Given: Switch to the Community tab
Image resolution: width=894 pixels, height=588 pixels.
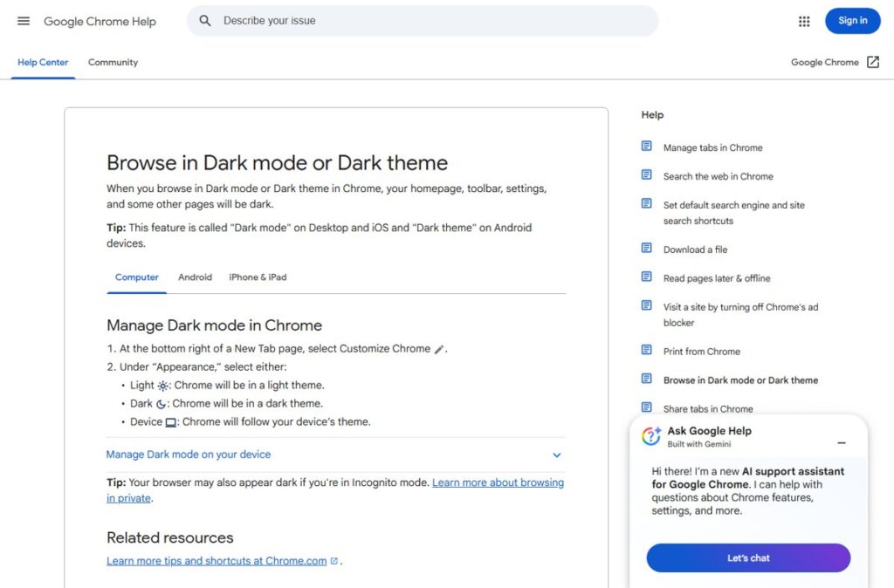Looking at the screenshot, I should pyautogui.click(x=113, y=62).
